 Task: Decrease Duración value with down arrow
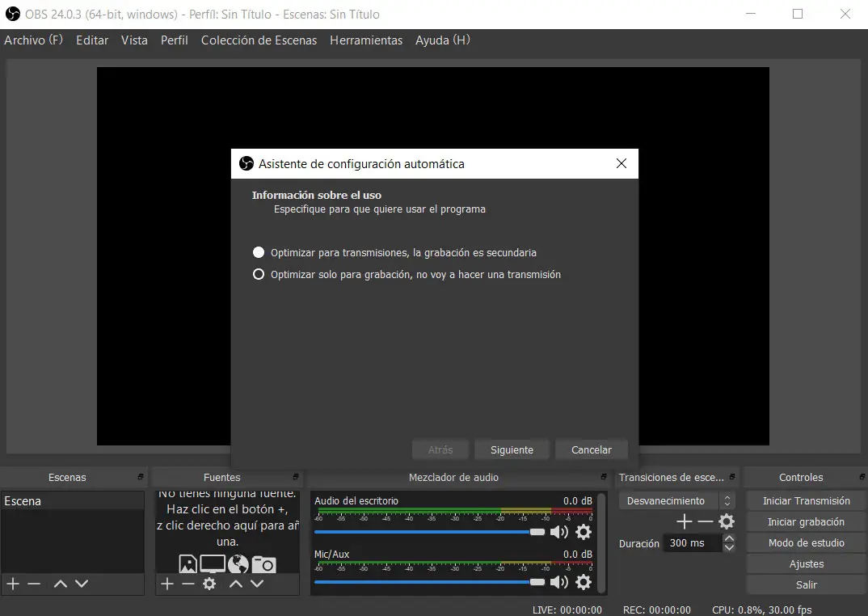point(729,547)
